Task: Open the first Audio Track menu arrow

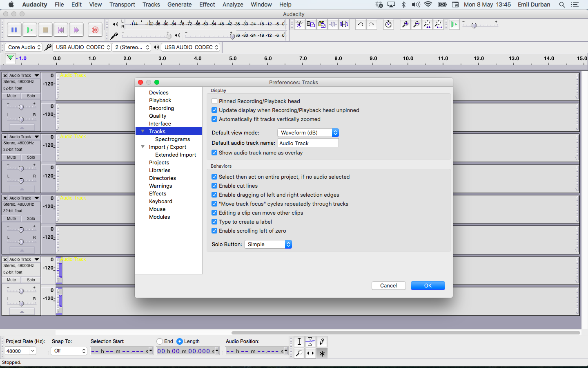Action: (x=37, y=76)
